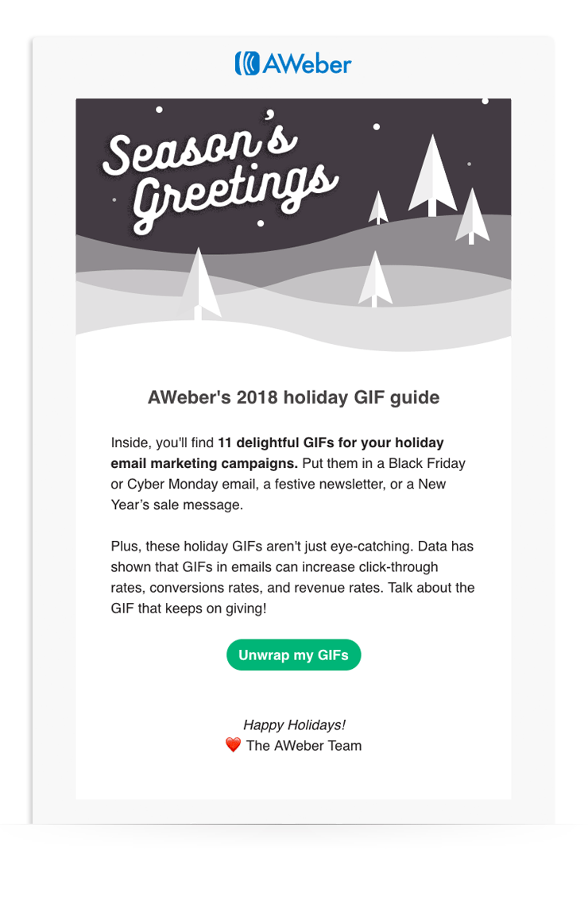Screen dimensions: 588x908
Task: Click the largest white tree in banner
Action: pyautogui.click(x=432, y=176)
